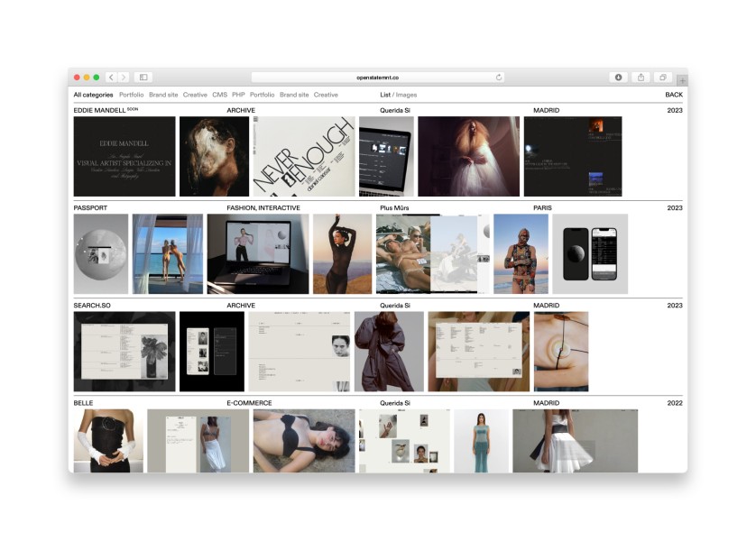The image size is (756, 541).
Task: Open the teal sheer outfit model thumbnail
Action: (481, 441)
